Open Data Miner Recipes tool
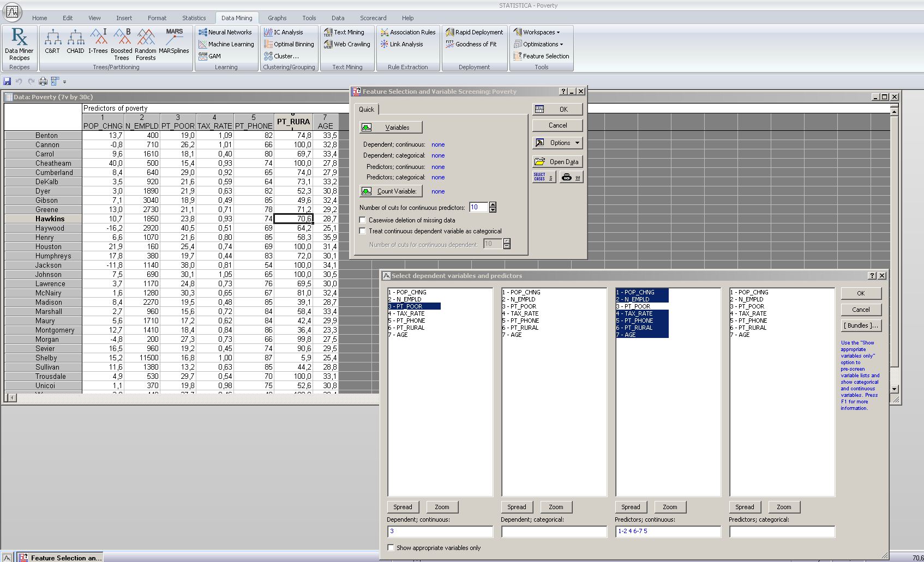Image resolution: width=924 pixels, height=562 pixels. [x=19, y=43]
